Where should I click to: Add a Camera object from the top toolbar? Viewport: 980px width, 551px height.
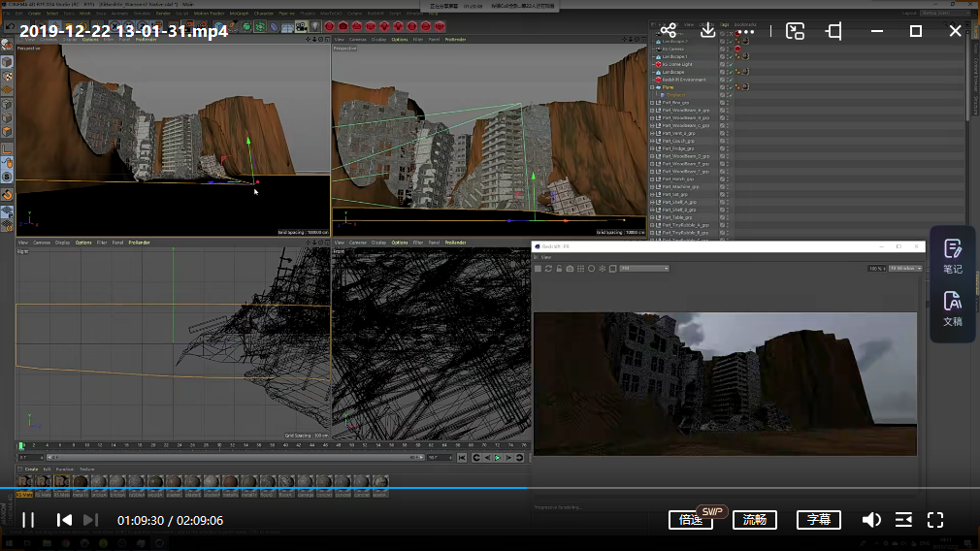click(301, 26)
